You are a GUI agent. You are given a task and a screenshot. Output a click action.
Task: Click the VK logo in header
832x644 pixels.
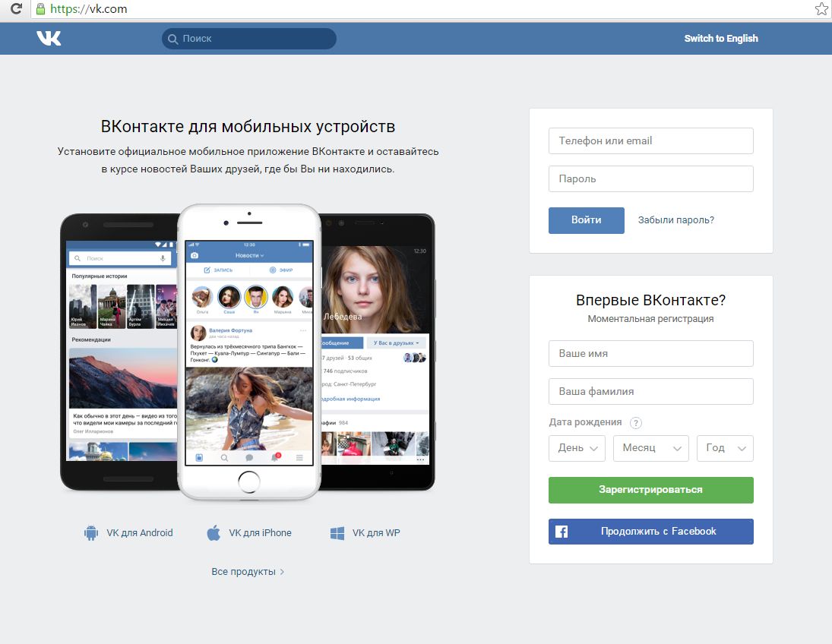coord(49,39)
